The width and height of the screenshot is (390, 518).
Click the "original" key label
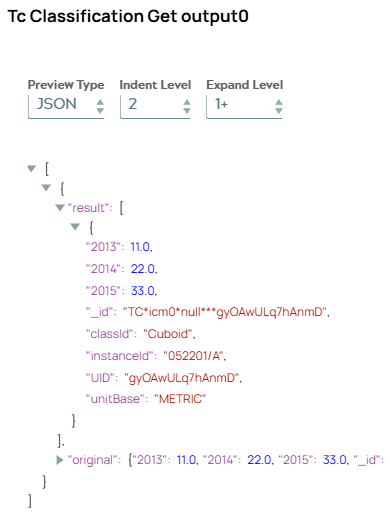[92, 460]
